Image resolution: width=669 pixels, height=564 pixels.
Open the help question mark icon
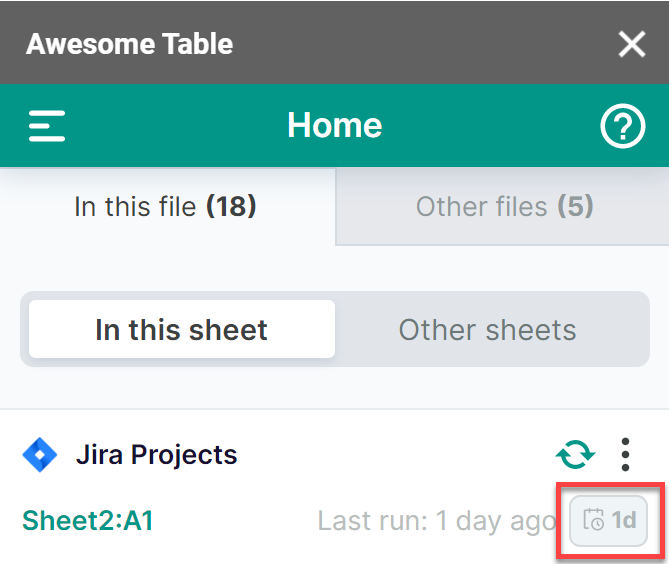tap(622, 126)
